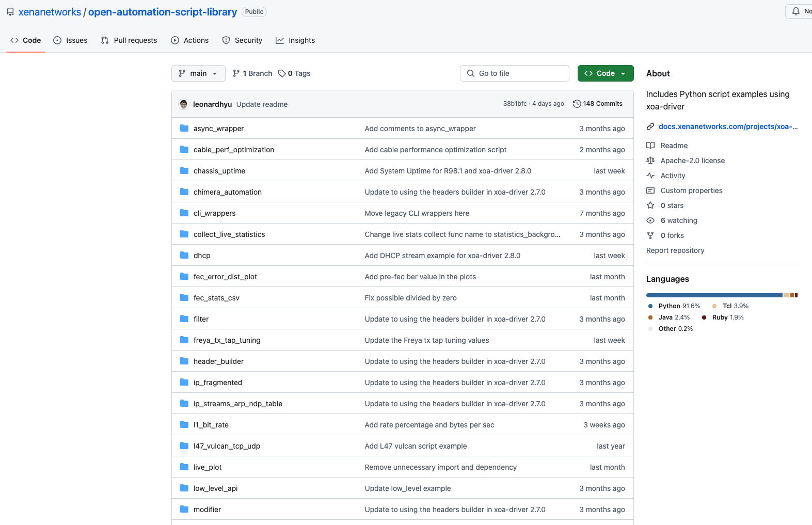Click the chassis_uptime folder icon

[184, 170]
